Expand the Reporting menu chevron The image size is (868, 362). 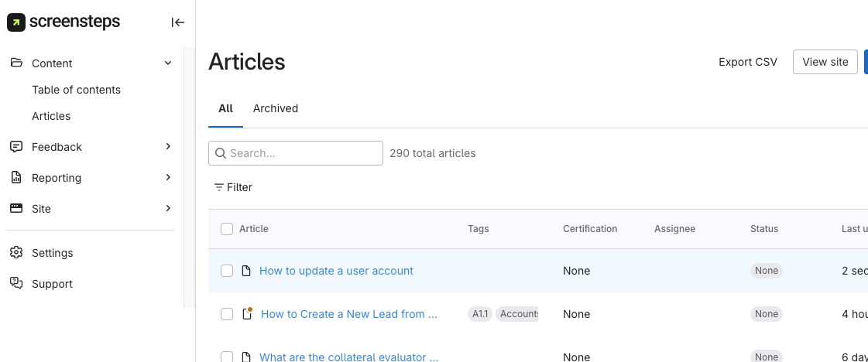pos(168,178)
